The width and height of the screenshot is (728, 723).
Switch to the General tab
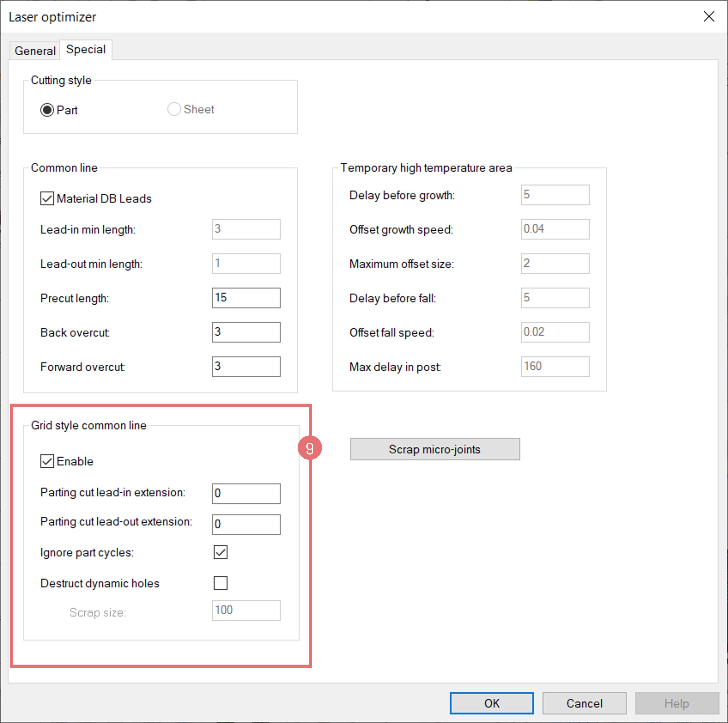click(x=35, y=51)
